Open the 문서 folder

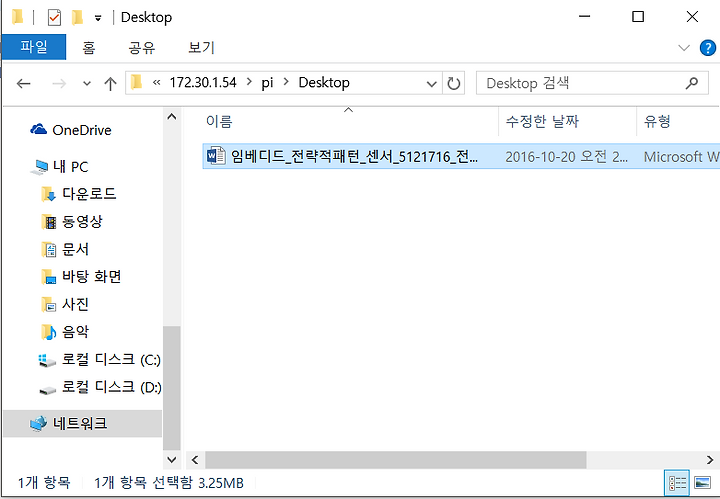pos(75,249)
